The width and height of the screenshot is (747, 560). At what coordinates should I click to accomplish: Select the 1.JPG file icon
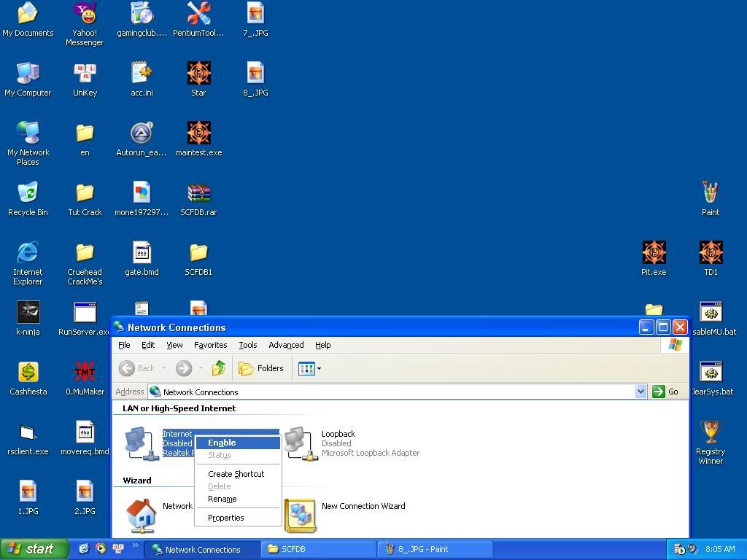coord(28,498)
